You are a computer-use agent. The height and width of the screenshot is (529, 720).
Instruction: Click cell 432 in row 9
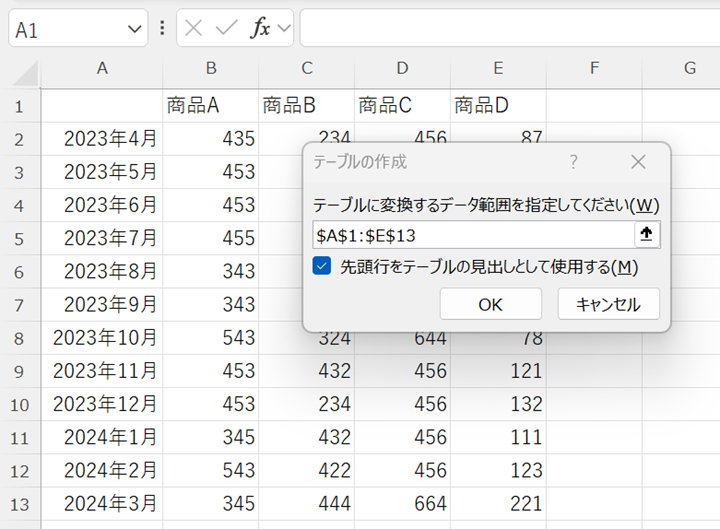[x=307, y=371]
